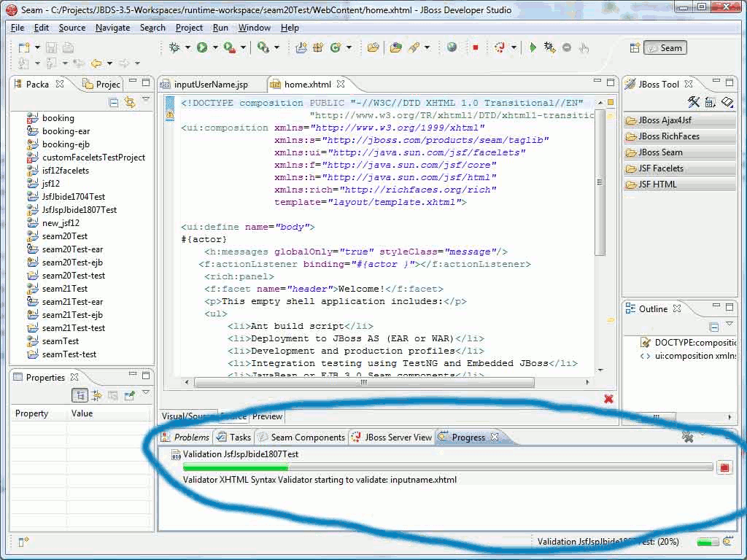
Task: Click the status bar fast view icon
Action: click(23, 542)
